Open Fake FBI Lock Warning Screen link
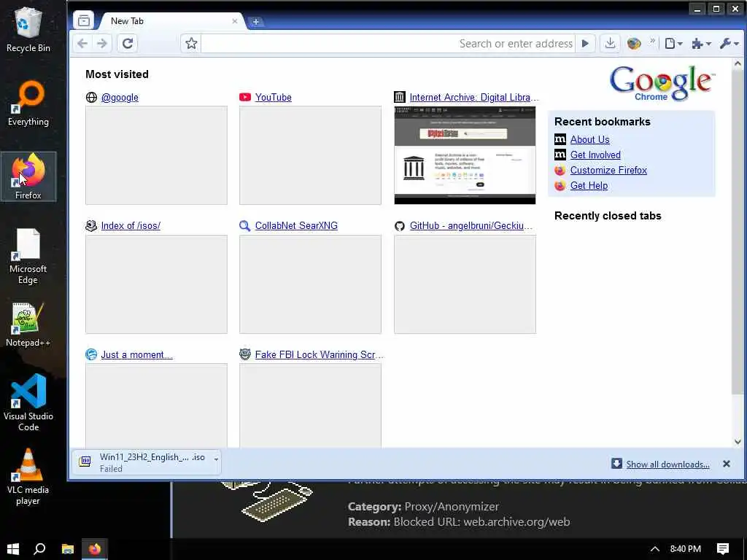The height and width of the screenshot is (560, 747). pos(319,355)
